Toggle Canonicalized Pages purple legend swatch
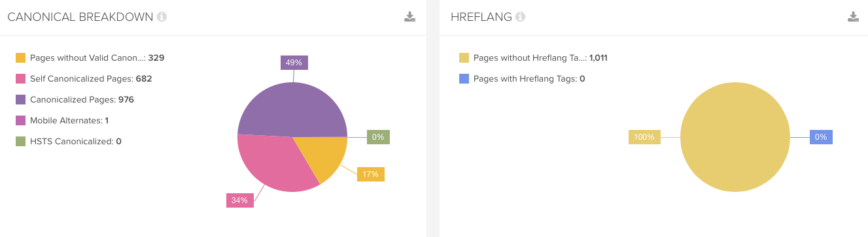 [x=20, y=99]
